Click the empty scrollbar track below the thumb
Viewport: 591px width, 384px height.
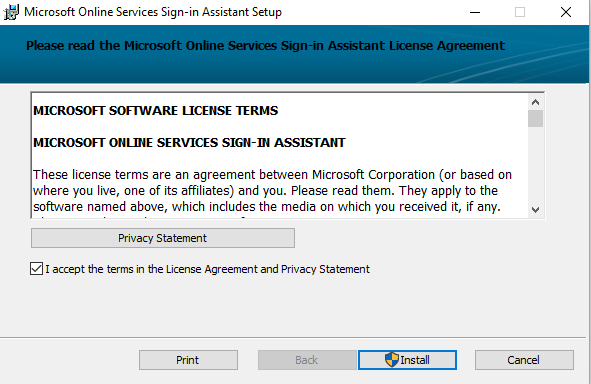535,165
